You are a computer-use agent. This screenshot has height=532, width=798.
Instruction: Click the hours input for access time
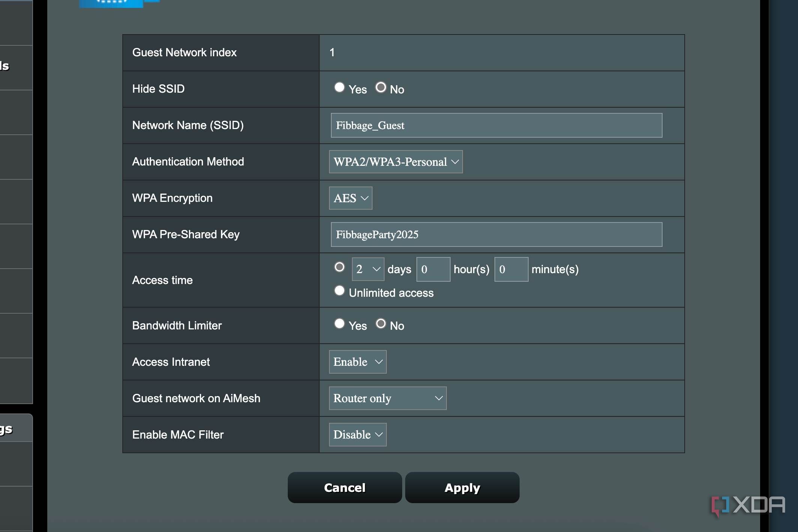pyautogui.click(x=433, y=269)
